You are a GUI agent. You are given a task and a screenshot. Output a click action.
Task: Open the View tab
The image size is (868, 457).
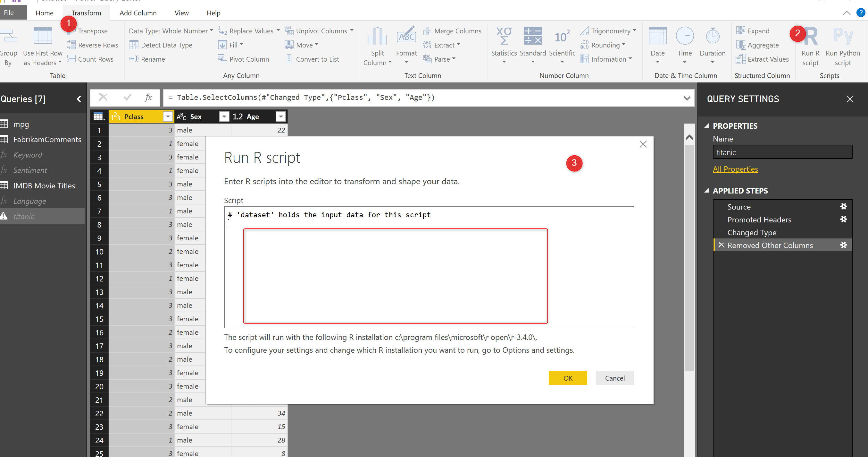(181, 13)
